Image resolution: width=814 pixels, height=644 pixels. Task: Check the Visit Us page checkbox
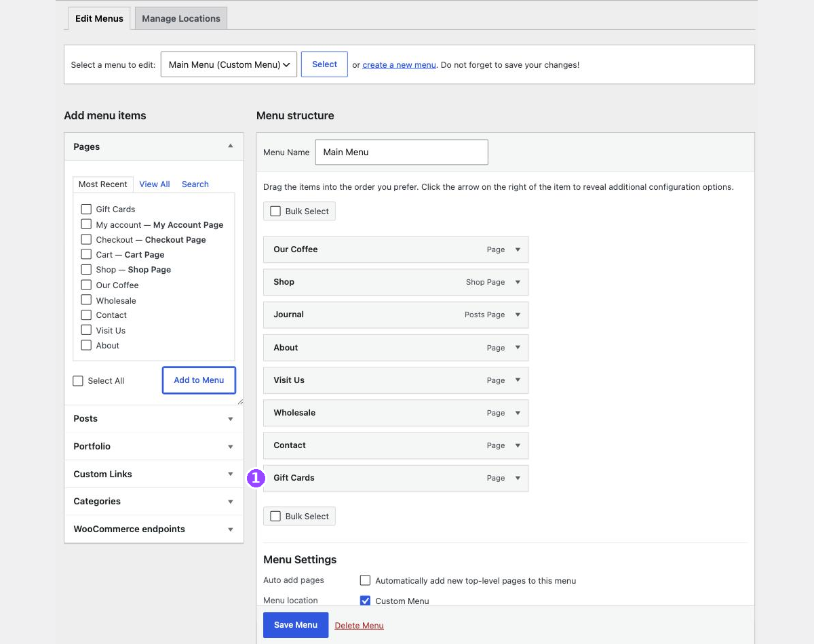[86, 330]
